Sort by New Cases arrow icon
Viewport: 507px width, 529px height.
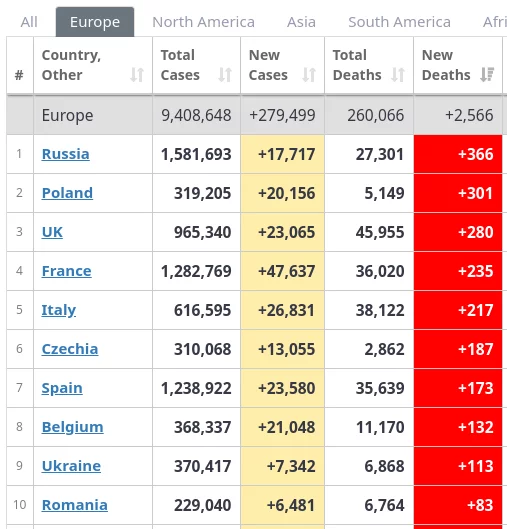(x=309, y=75)
